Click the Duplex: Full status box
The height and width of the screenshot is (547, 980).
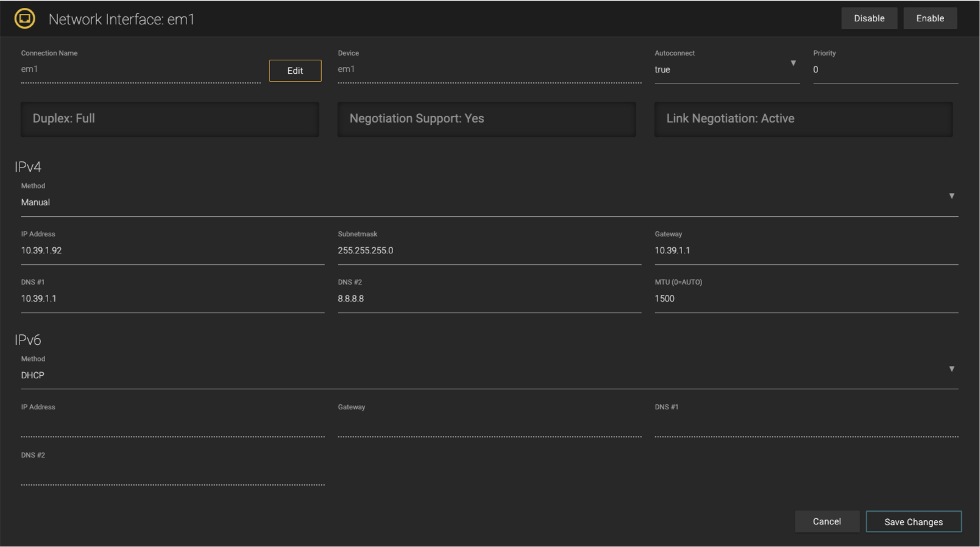(x=170, y=119)
